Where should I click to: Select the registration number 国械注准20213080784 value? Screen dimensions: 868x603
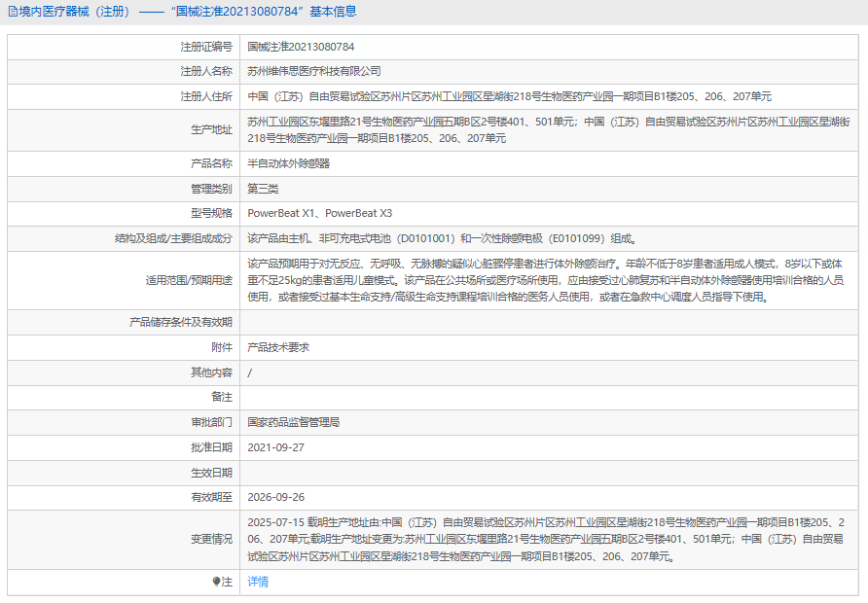tap(301, 46)
